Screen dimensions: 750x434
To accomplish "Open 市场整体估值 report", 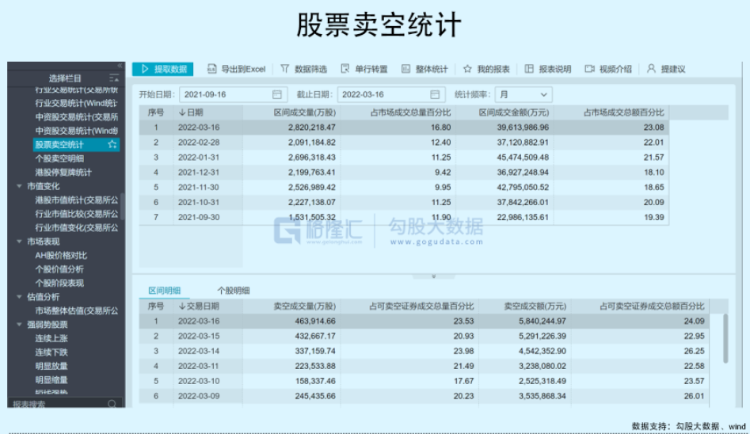I will (77, 311).
